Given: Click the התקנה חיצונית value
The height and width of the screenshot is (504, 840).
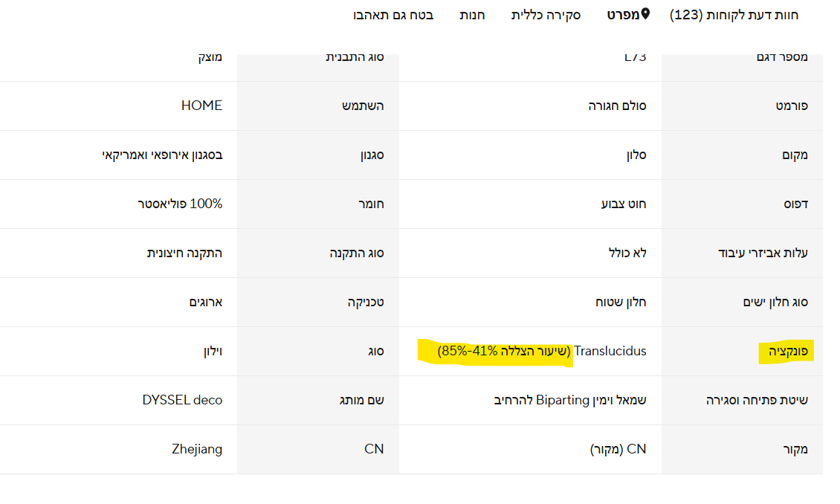Looking at the screenshot, I should click(x=184, y=253).
